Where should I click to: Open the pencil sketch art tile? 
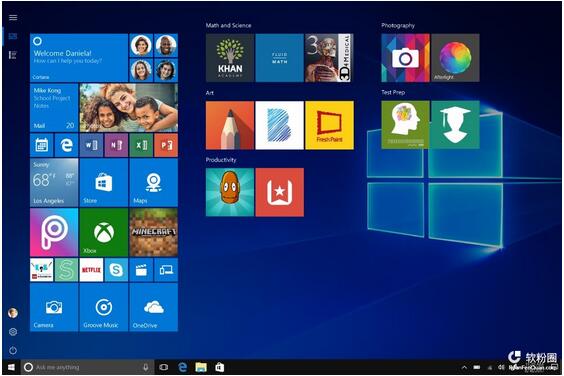[230, 125]
